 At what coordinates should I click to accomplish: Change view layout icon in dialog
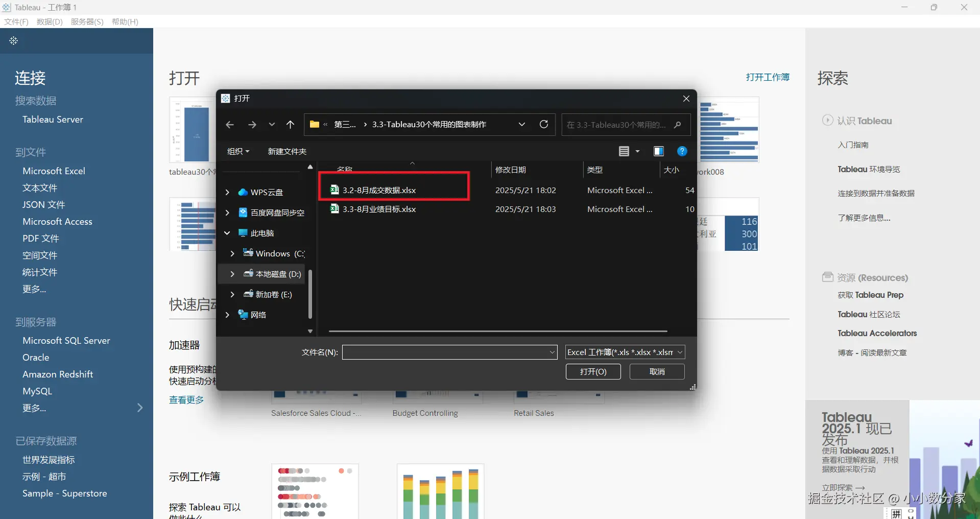[x=624, y=151]
